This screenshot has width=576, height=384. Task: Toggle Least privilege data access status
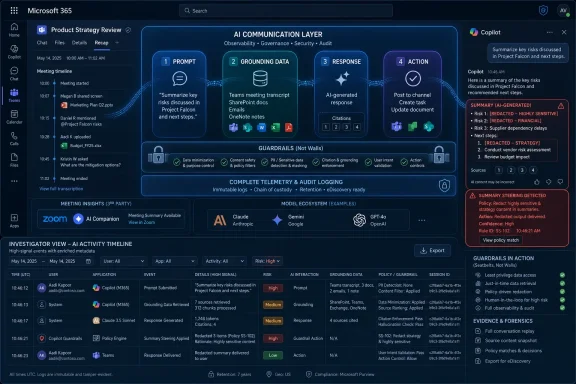coord(562,275)
